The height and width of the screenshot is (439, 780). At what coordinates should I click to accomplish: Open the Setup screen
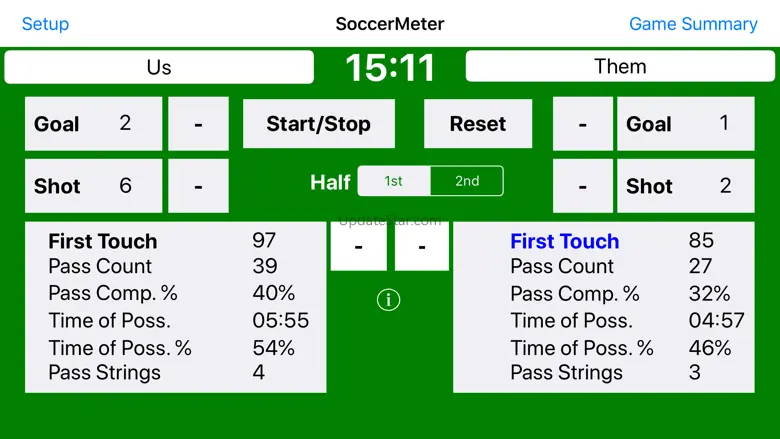pyautogui.click(x=45, y=24)
